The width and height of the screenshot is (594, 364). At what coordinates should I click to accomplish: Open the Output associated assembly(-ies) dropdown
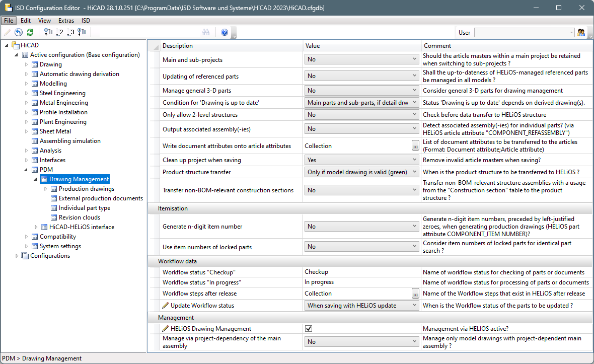362,129
